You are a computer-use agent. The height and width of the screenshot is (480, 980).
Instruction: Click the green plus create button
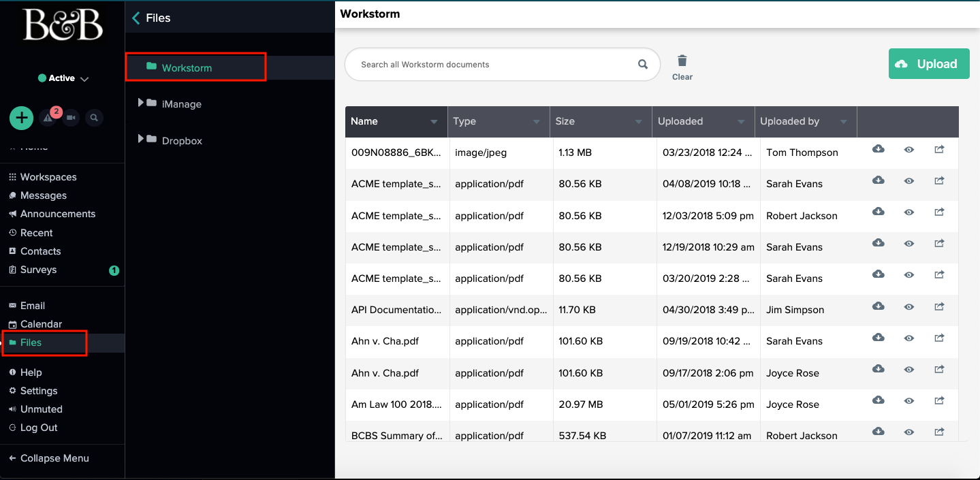[22, 118]
